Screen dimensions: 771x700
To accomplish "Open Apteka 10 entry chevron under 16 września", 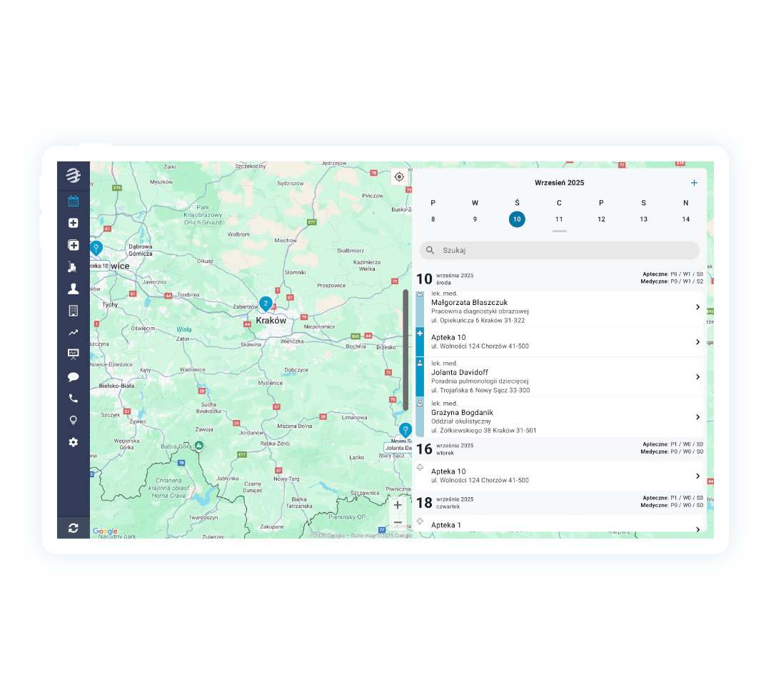I will (697, 476).
